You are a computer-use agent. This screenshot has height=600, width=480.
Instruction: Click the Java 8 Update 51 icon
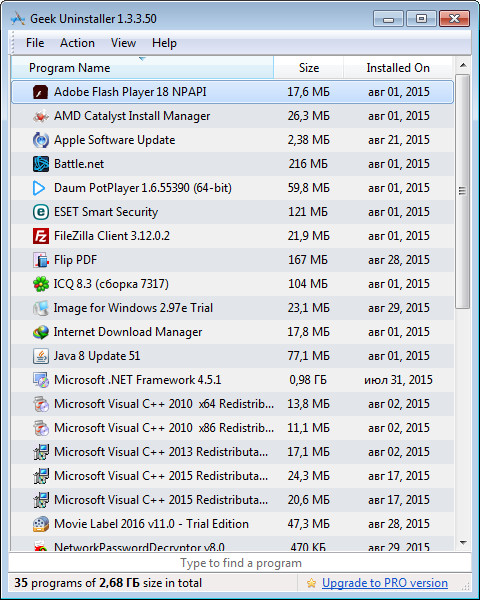[41, 356]
